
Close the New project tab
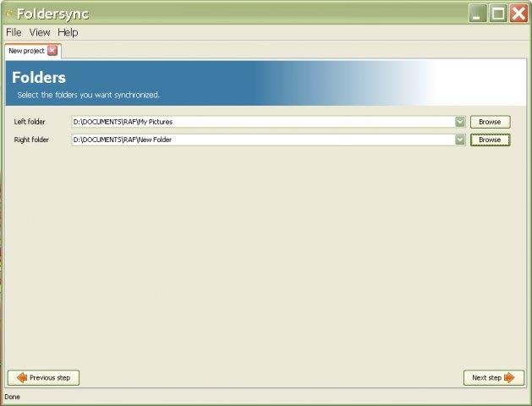coord(52,51)
